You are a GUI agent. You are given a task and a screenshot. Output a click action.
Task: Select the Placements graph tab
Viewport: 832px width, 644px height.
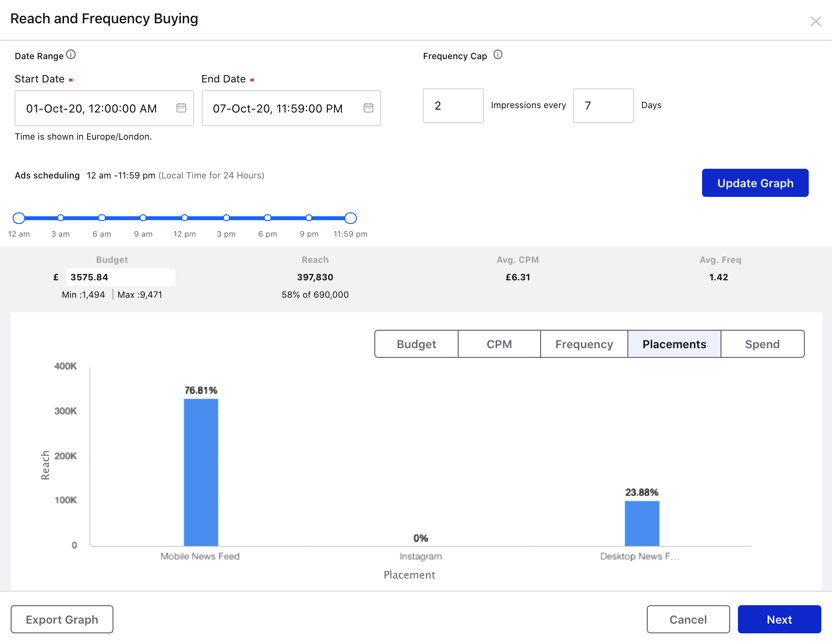click(x=674, y=344)
